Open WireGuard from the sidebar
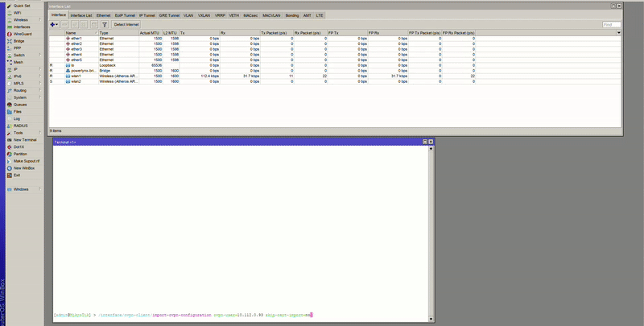The width and height of the screenshot is (644, 326). (23, 34)
